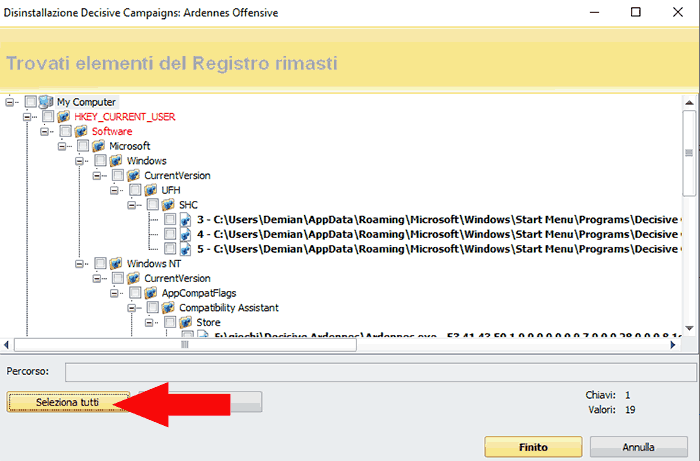Collapse the Windows NT tree node
The height and width of the screenshot is (461, 700).
(x=81, y=264)
